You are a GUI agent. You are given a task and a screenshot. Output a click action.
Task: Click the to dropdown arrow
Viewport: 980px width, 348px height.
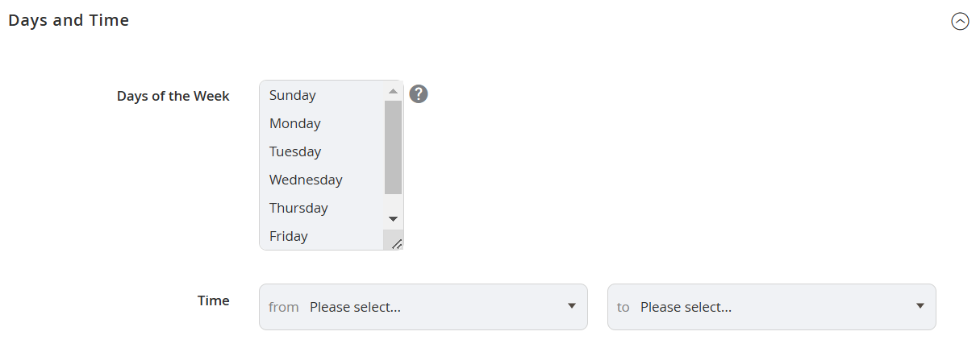click(x=920, y=306)
